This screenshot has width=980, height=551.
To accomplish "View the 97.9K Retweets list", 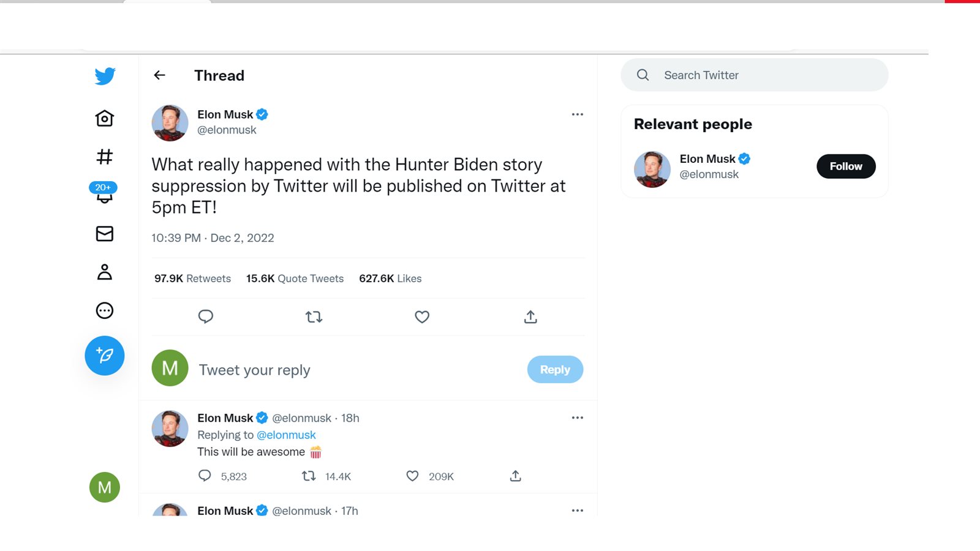I will 192,279.
